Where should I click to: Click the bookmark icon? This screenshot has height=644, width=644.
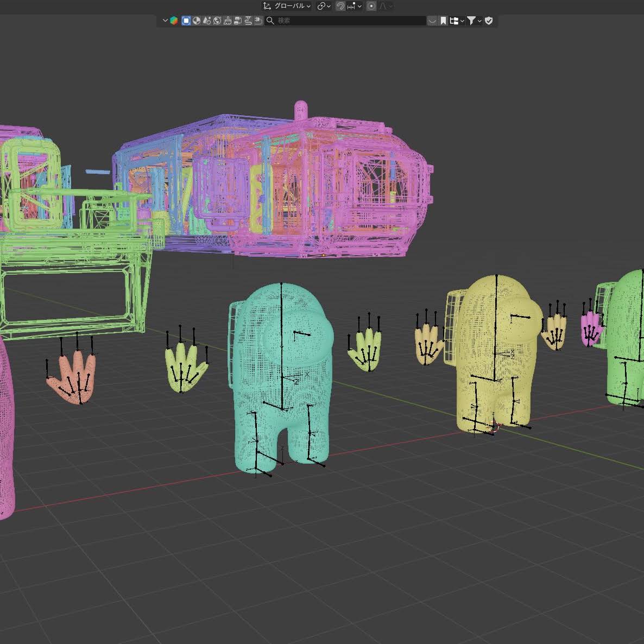[x=443, y=21]
